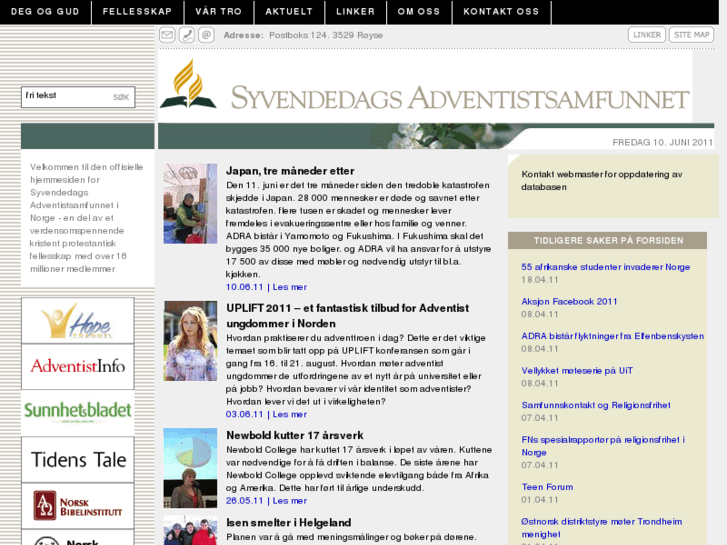Open the VÅR TRO menu

(219, 12)
